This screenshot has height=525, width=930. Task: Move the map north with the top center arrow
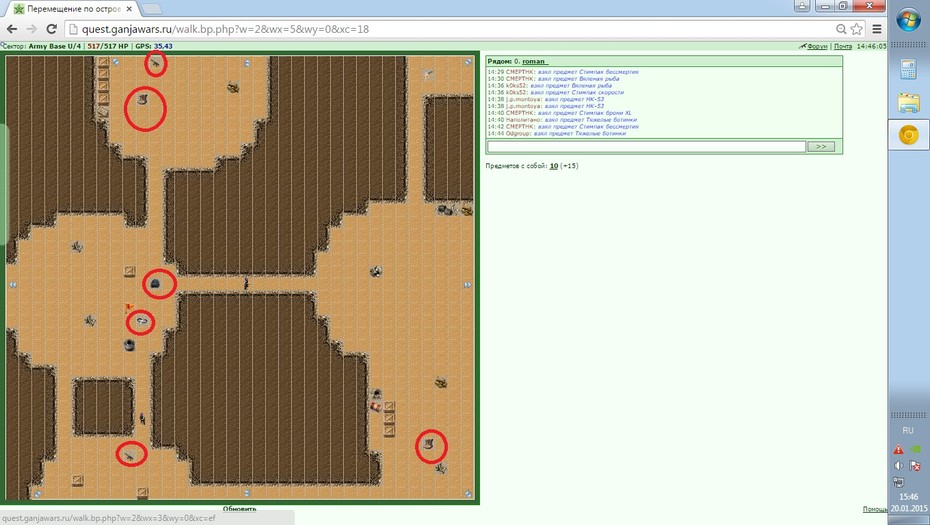coord(247,62)
